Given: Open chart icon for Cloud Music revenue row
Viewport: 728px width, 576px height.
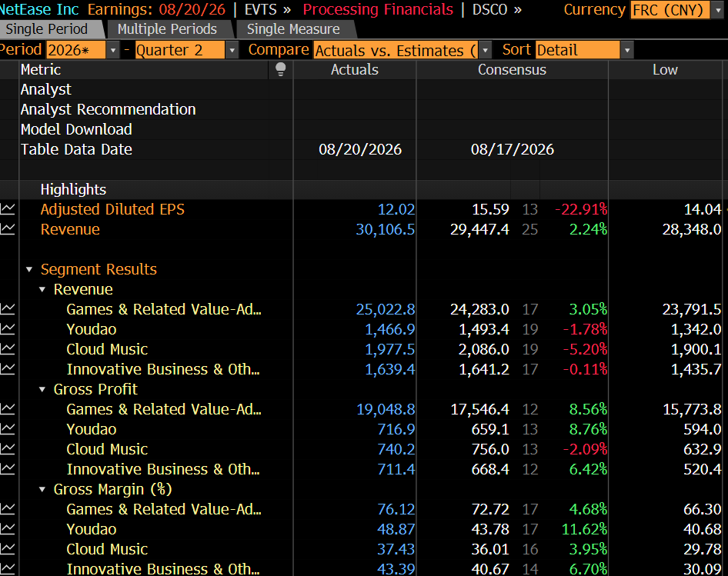Looking at the screenshot, I should 8,349.
